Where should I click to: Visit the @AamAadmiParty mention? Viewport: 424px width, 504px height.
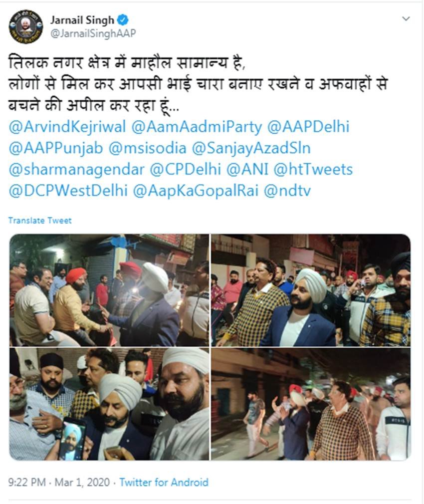tap(197, 127)
